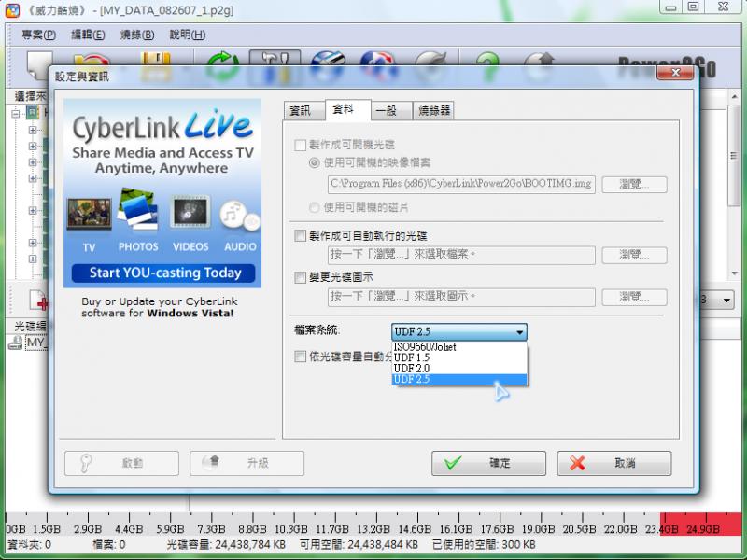
Task: Click the VIDEOS thumbnail in the ad banner
Action: [x=190, y=212]
